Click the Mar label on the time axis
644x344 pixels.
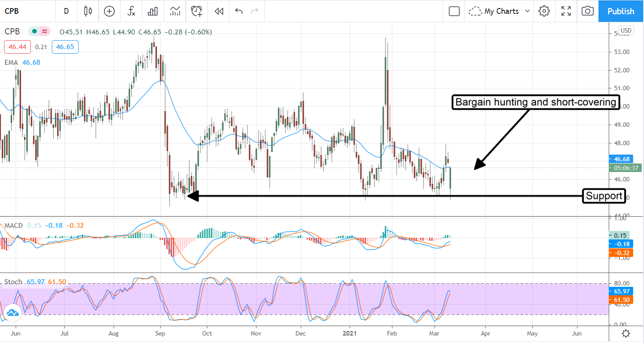click(x=434, y=333)
